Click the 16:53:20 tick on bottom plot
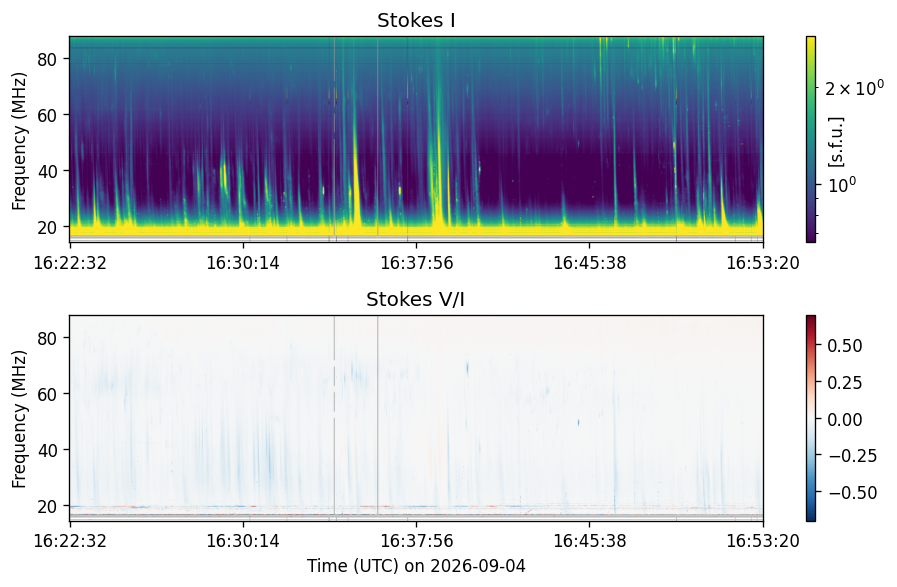897x587 pixels. tap(763, 541)
